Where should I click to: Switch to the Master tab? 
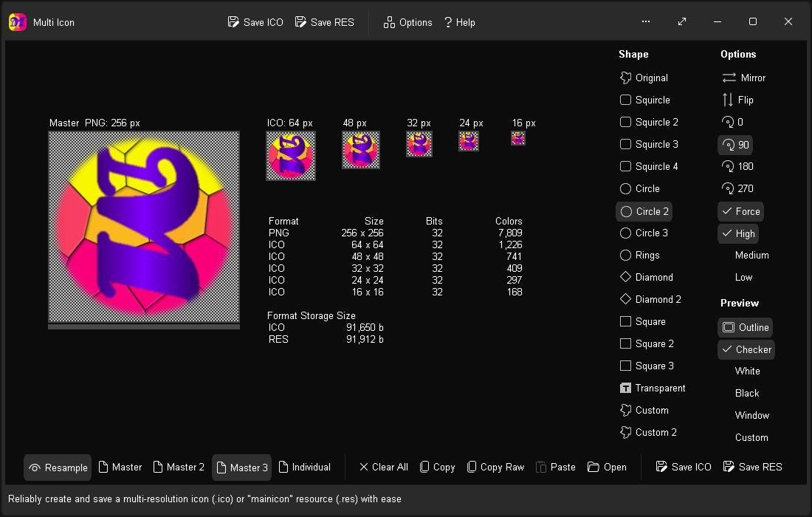[x=120, y=468]
